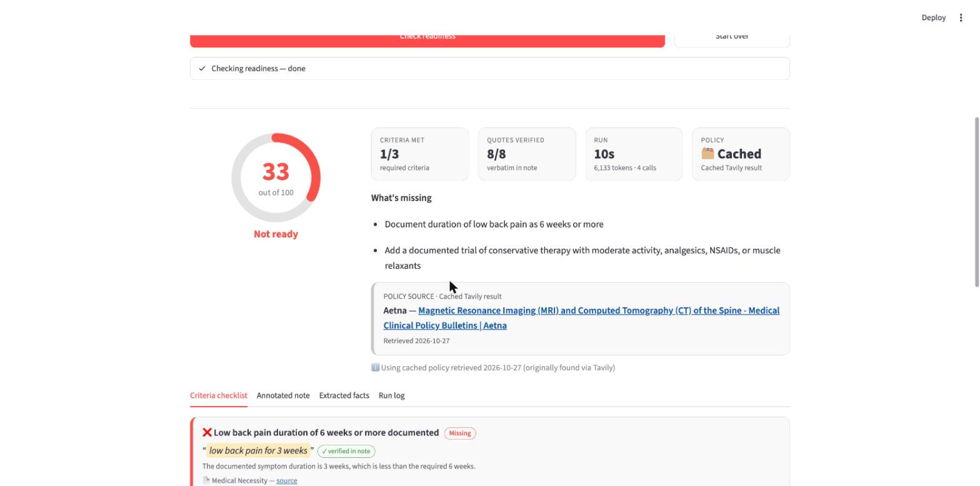This screenshot has height=486, width=980.
Task: Click 'Policy source · Cached Tavily result' label
Action: coord(442,296)
